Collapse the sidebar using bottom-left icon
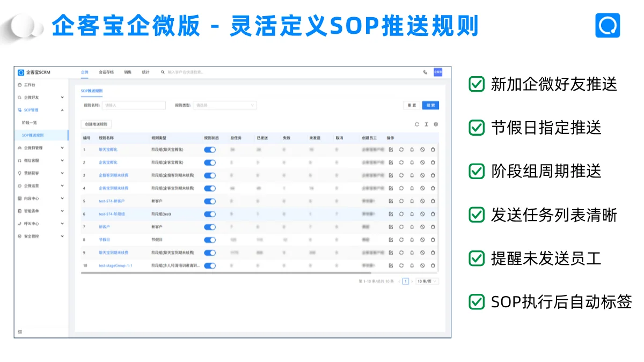644x362 pixels. 20,332
